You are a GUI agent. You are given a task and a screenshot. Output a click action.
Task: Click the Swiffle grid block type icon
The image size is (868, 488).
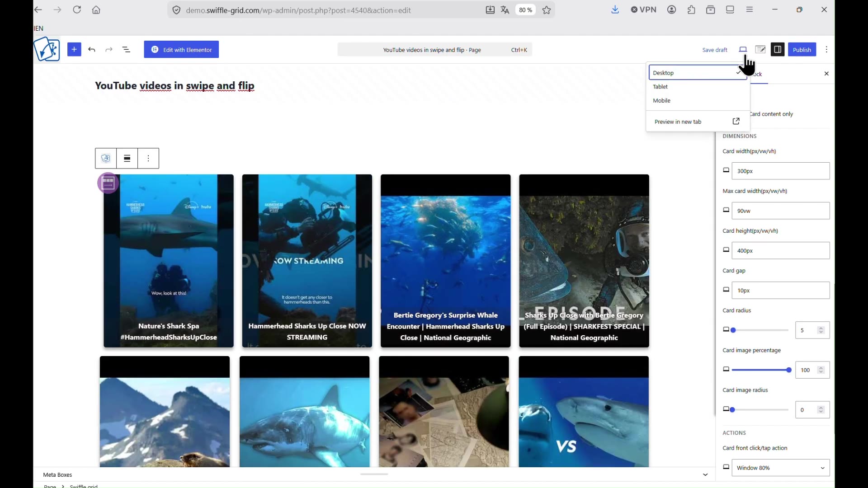click(x=106, y=159)
